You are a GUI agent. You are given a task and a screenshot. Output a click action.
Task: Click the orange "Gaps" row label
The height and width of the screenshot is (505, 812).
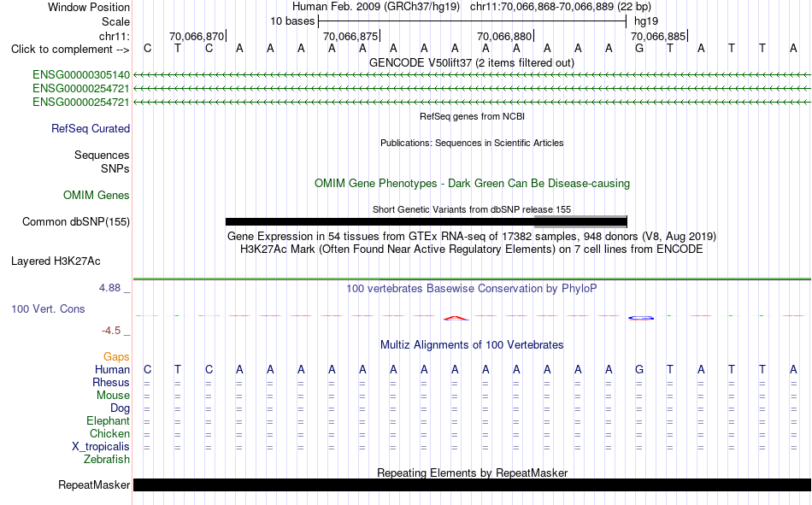[116, 357]
